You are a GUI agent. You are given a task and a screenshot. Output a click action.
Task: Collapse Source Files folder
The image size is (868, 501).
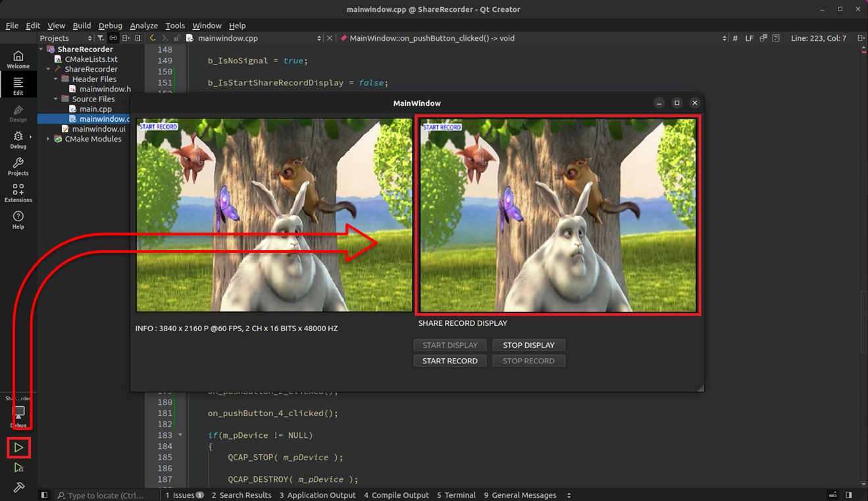click(56, 99)
